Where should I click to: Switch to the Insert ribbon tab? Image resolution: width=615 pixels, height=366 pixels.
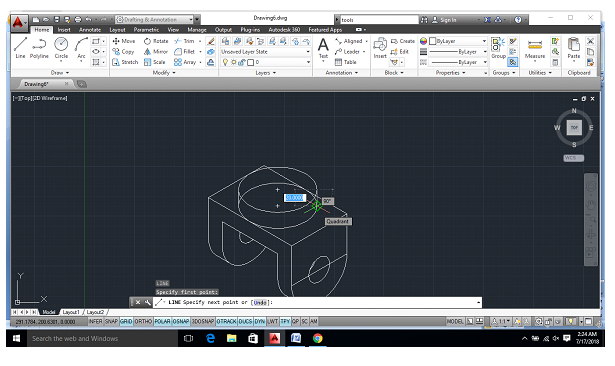point(64,29)
